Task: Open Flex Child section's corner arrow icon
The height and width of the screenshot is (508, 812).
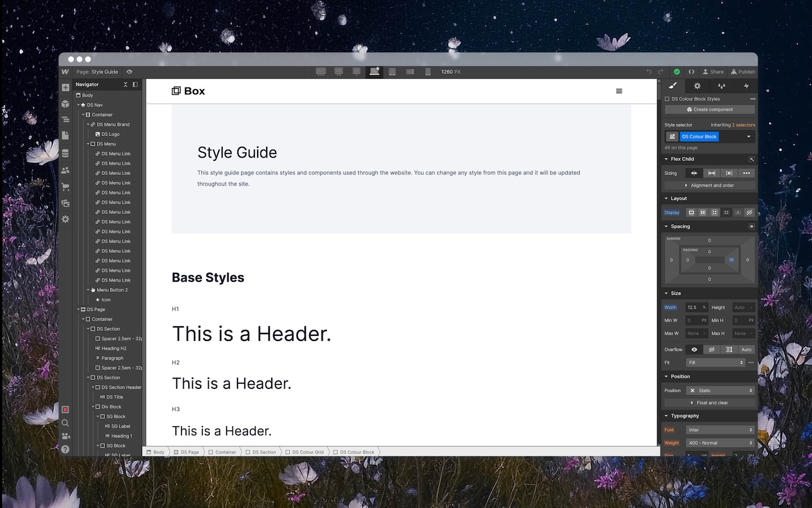Action: pos(752,159)
